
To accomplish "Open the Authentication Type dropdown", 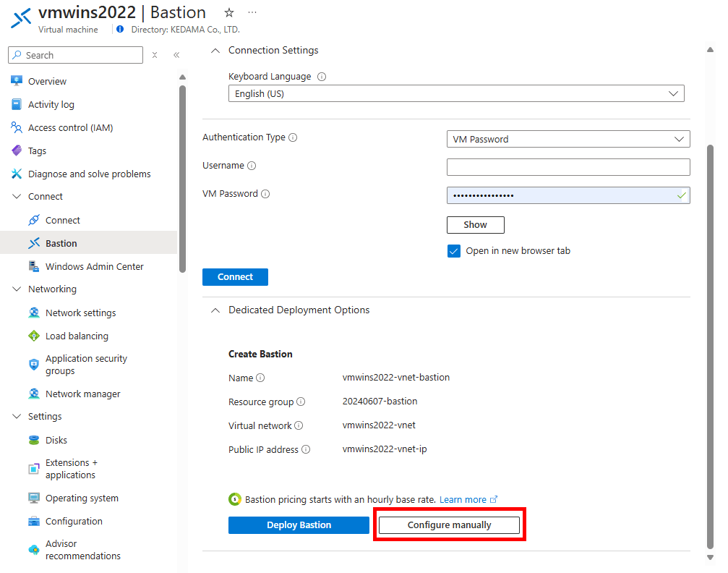I will click(x=568, y=139).
